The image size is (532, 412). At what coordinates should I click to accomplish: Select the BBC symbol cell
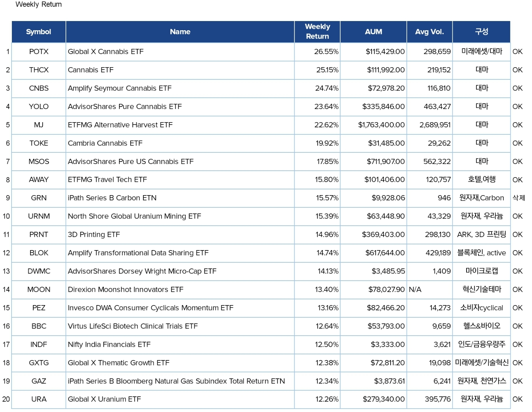(x=39, y=326)
